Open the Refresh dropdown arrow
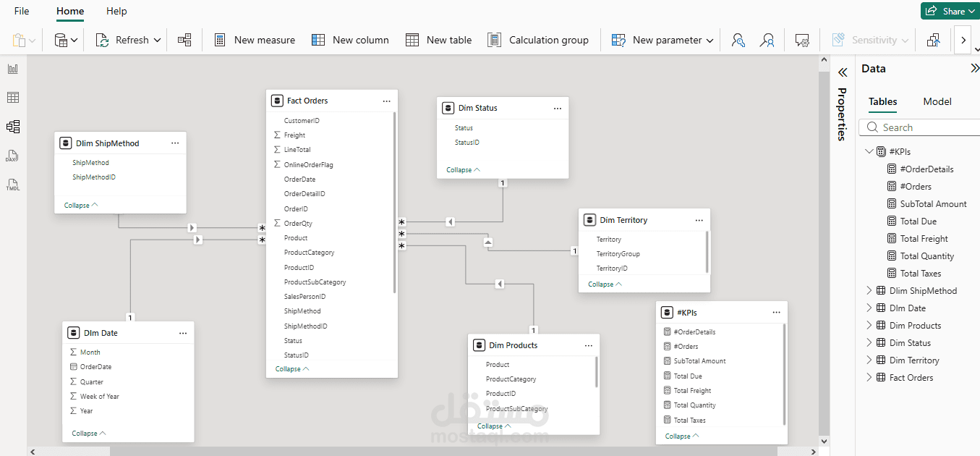The width and height of the screenshot is (980, 456). [x=157, y=40]
